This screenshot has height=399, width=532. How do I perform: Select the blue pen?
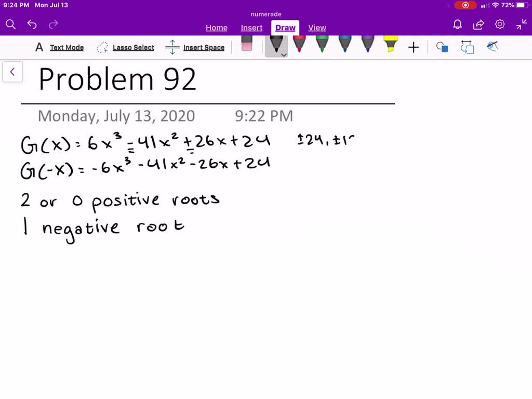tap(345, 44)
